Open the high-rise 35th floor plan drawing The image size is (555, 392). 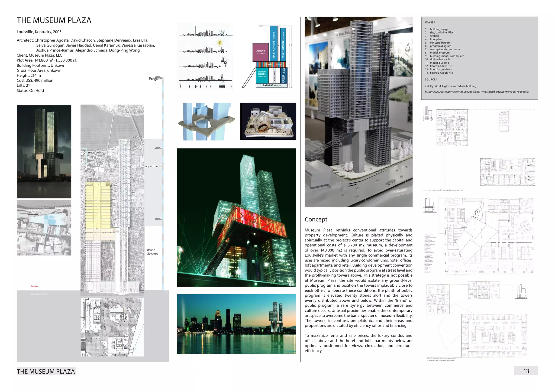pyautogui.click(x=477, y=321)
